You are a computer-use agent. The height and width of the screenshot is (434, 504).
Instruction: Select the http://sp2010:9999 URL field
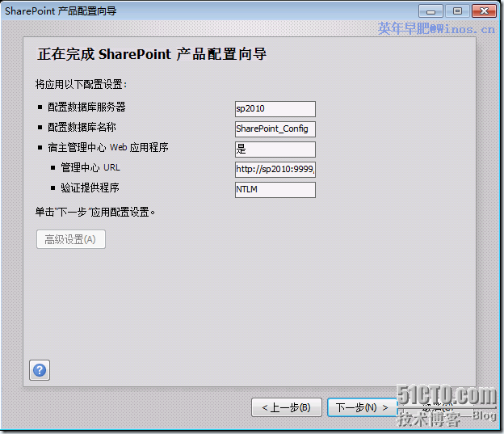[275, 169]
